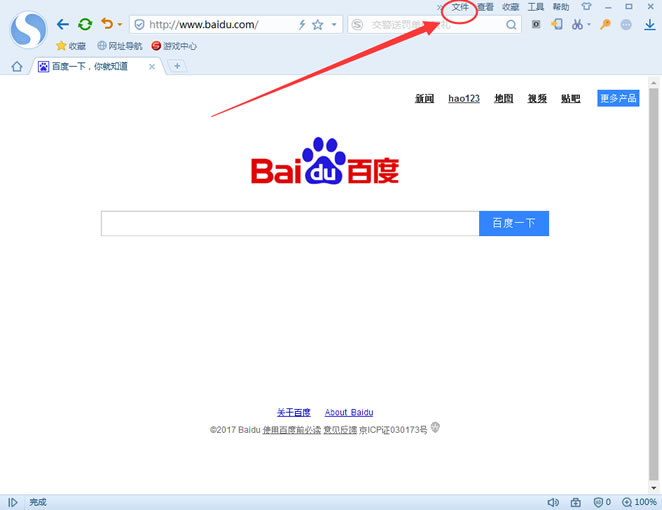Click the home icon beside the tabs

tap(17, 66)
